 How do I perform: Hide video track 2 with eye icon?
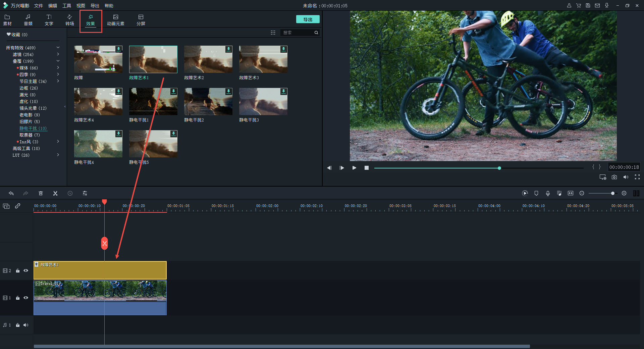[26, 270]
